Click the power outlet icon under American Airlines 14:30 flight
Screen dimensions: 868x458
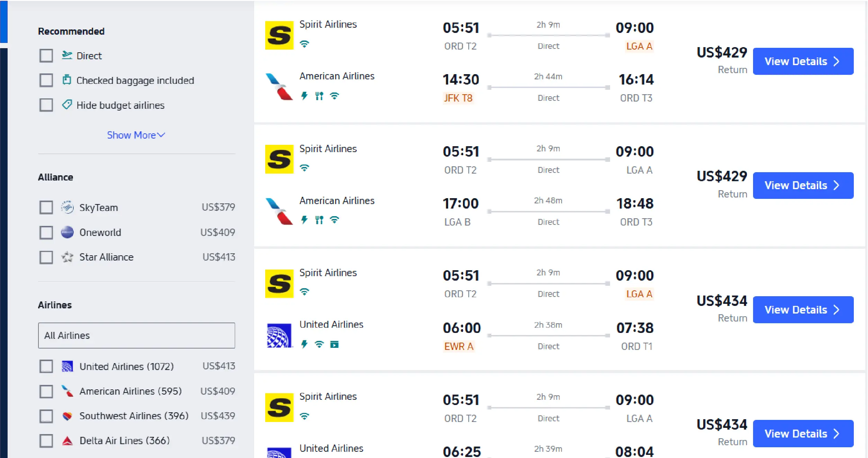[x=304, y=96]
